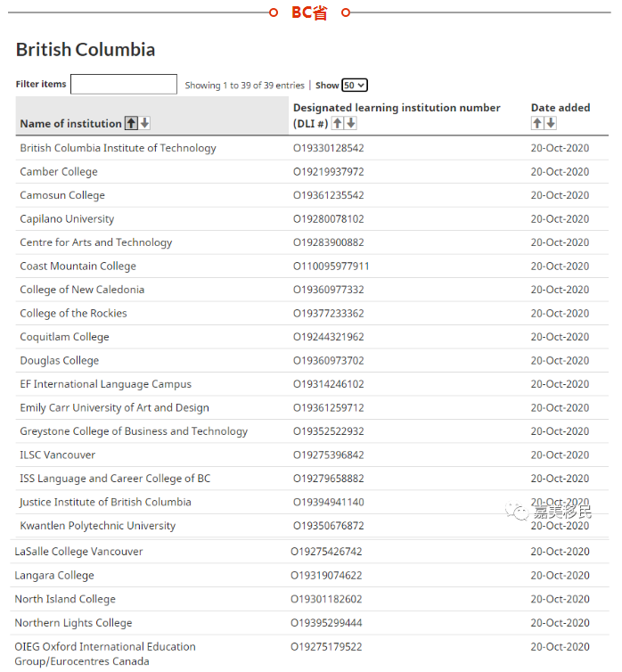This screenshot has height=672, width=622.
Task: Click the Date added column header
Action: click(x=561, y=108)
